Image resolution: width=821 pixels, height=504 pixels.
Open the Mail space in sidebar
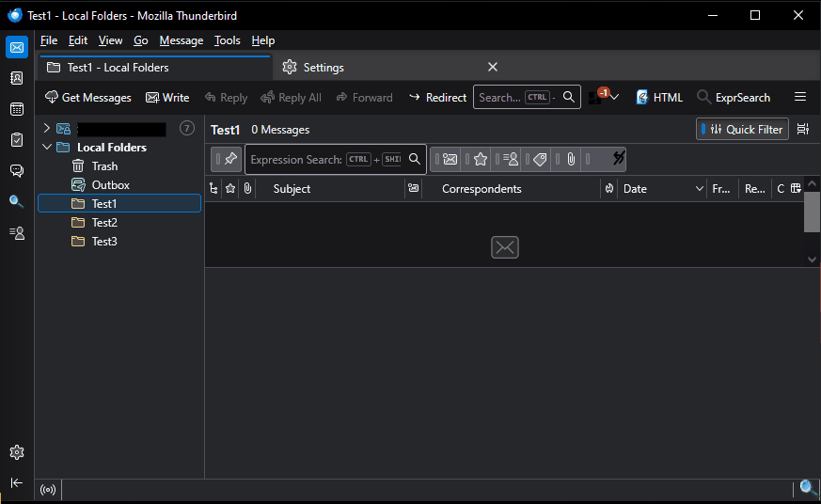click(x=17, y=48)
